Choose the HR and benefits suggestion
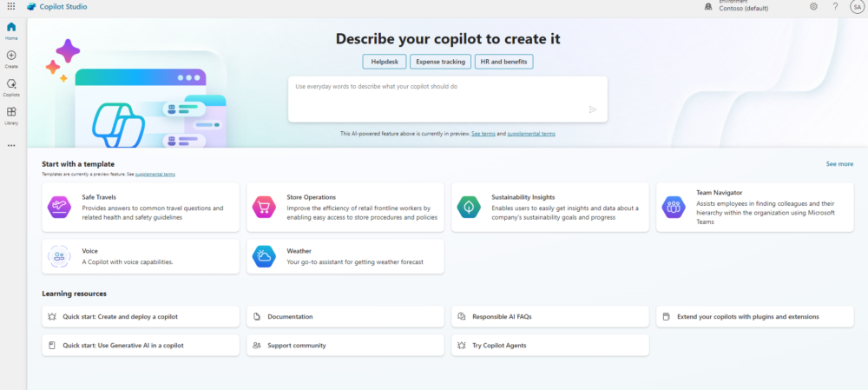 tap(503, 62)
